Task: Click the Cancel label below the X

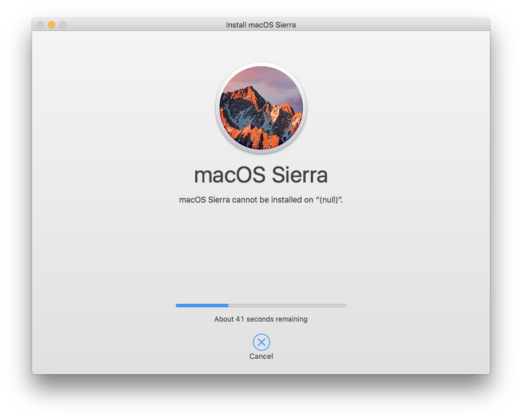Action: pos(261,356)
